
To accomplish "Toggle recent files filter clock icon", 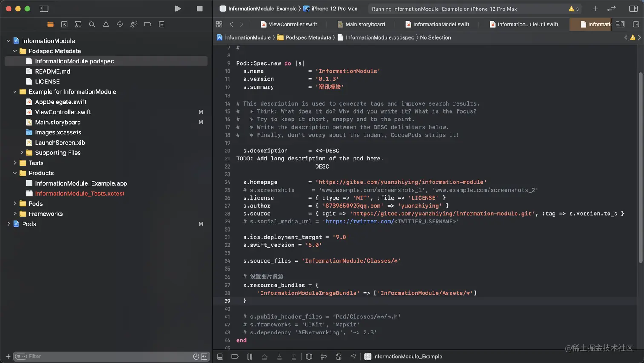I will pos(196,357).
